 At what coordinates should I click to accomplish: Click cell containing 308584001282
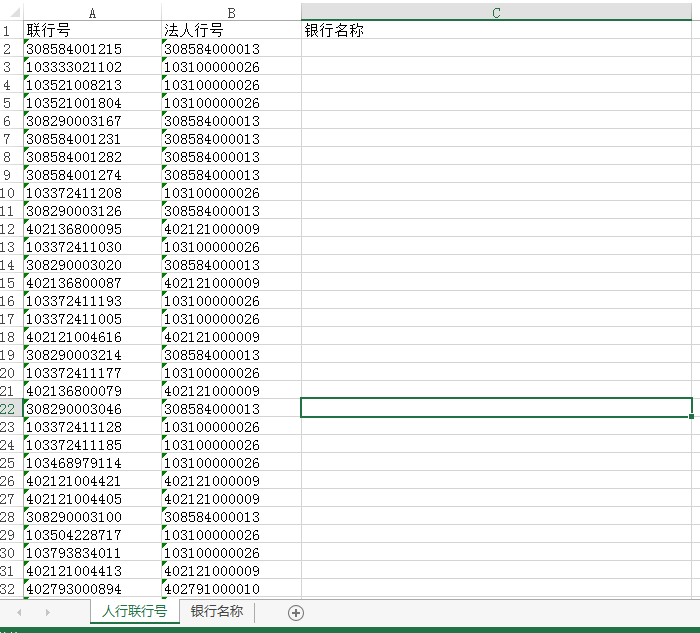(x=92, y=157)
